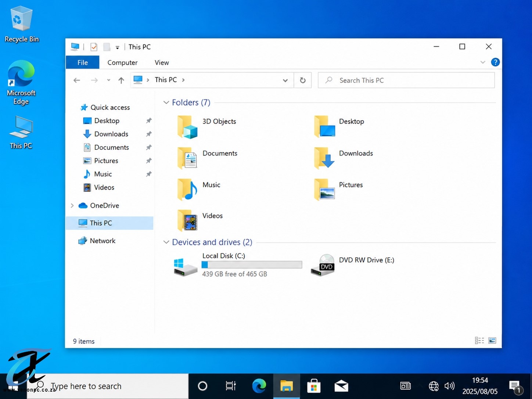This screenshot has width=532, height=399.
Task: Open News and interests tray icon
Action: (x=405, y=386)
